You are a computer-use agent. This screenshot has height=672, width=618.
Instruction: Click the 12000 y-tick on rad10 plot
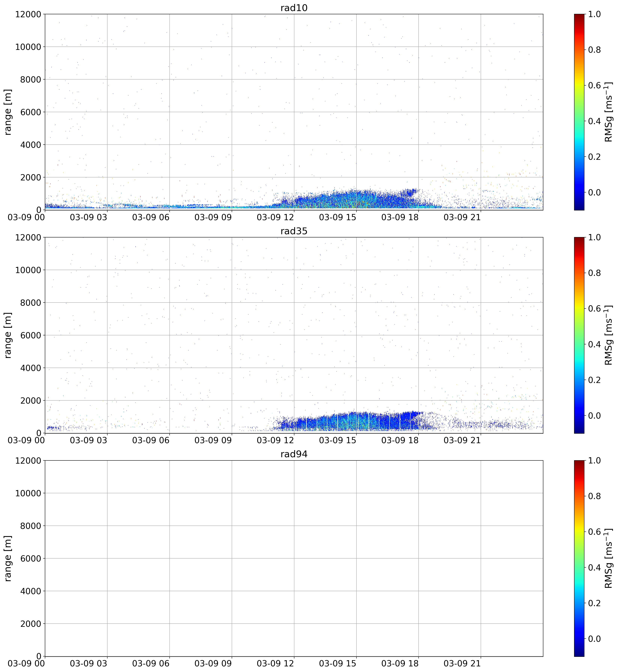click(28, 14)
